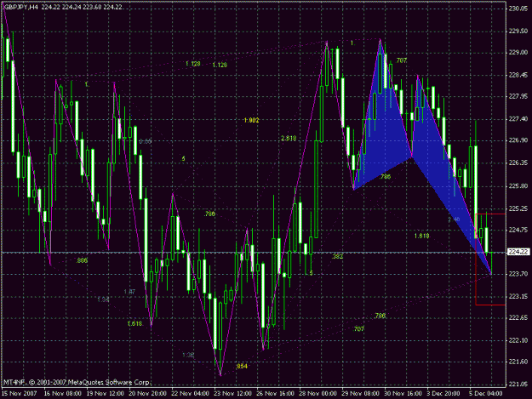
Task: Click the 29 Nov 08:00 time label
Action: tap(360, 394)
